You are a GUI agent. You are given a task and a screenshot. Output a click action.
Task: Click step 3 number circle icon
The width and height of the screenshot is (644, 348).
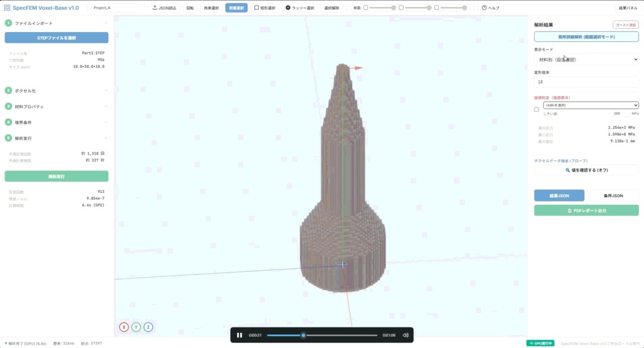pos(8,106)
